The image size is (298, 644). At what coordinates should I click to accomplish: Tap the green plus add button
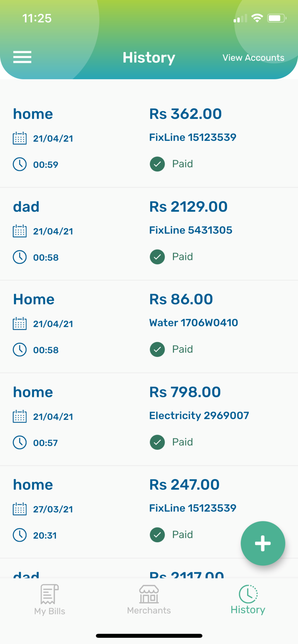coord(263,543)
